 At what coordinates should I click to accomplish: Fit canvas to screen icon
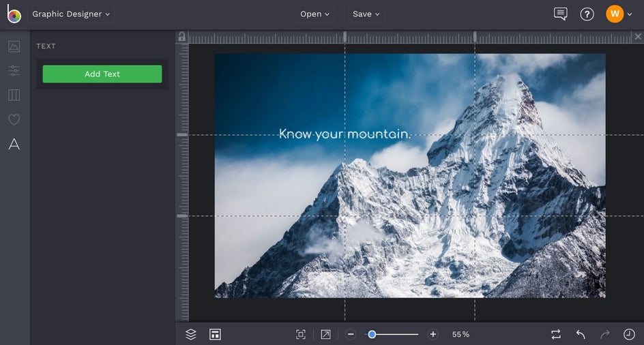tap(301, 334)
